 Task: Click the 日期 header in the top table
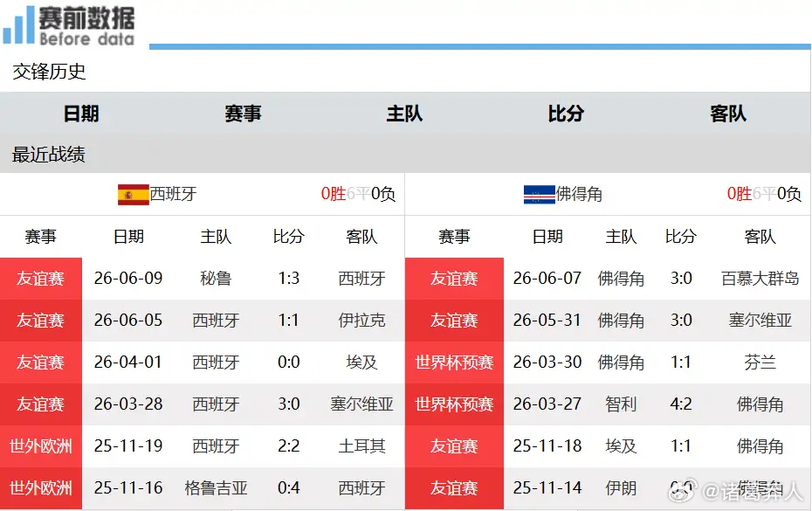click(81, 114)
